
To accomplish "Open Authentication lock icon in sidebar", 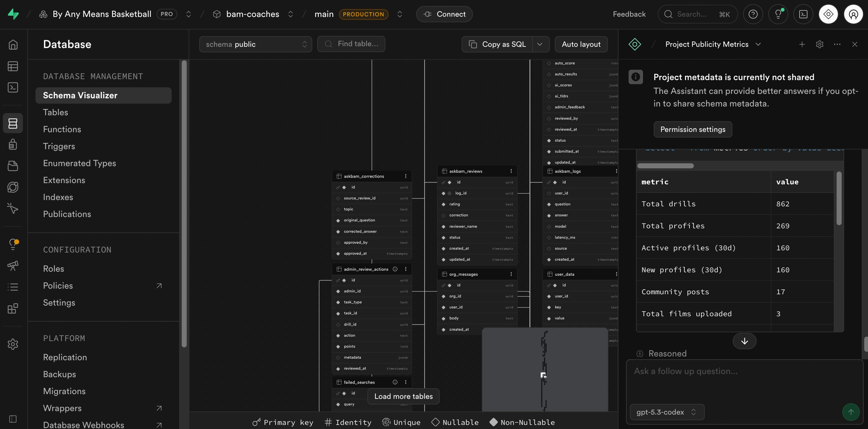I will [13, 144].
